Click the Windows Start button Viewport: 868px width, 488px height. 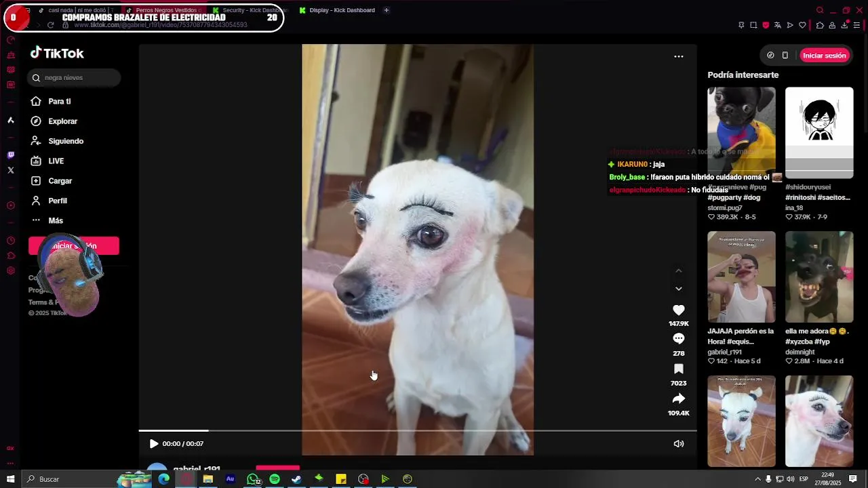tap(10, 479)
